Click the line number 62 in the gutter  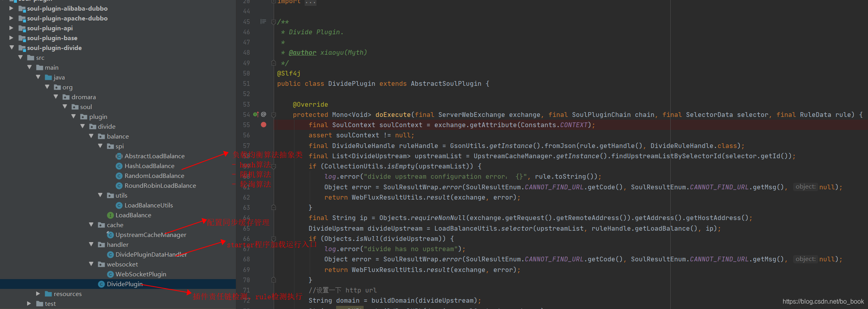pos(246,197)
